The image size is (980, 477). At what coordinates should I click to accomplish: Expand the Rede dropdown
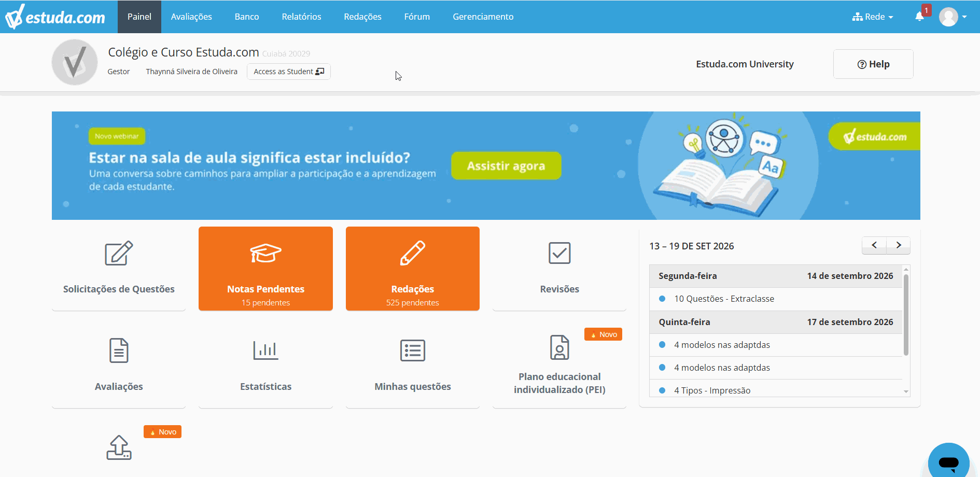(x=873, y=17)
